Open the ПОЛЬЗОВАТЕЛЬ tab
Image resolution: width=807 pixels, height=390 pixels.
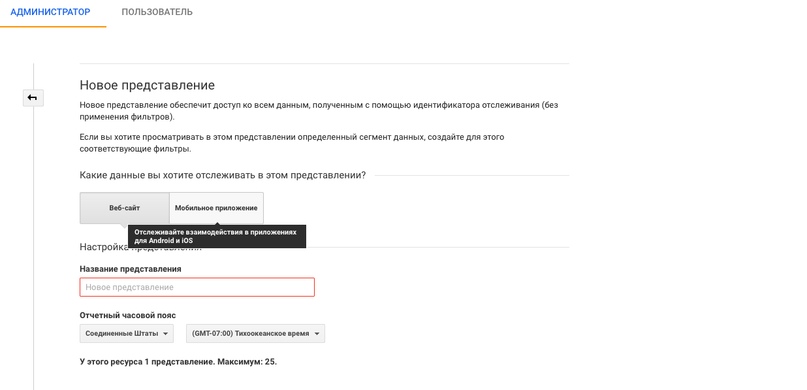tap(157, 12)
